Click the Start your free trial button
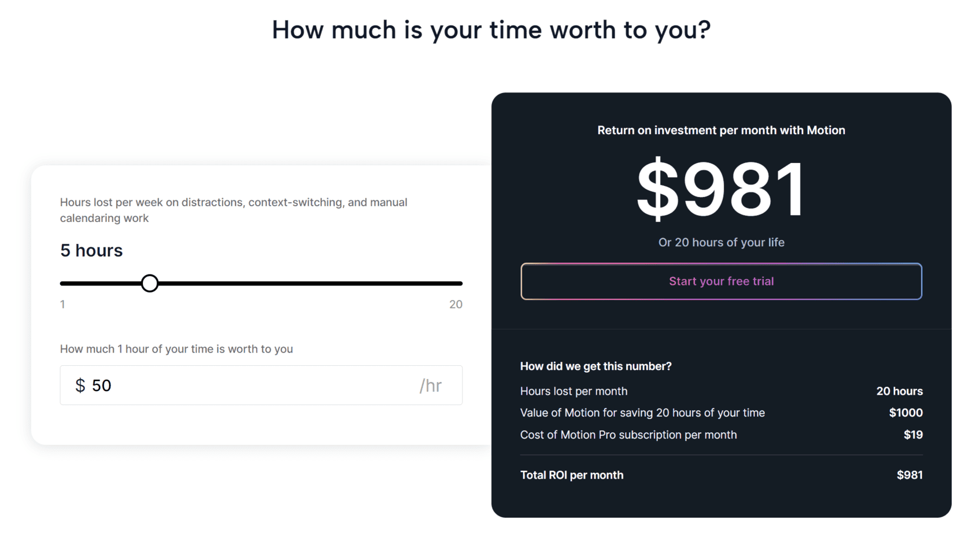This screenshot has width=980, height=534. [720, 281]
